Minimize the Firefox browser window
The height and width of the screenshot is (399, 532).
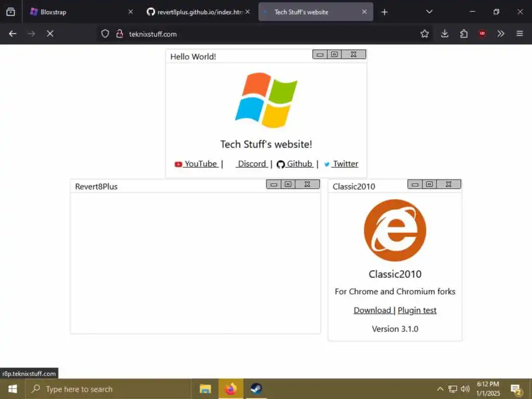click(472, 12)
